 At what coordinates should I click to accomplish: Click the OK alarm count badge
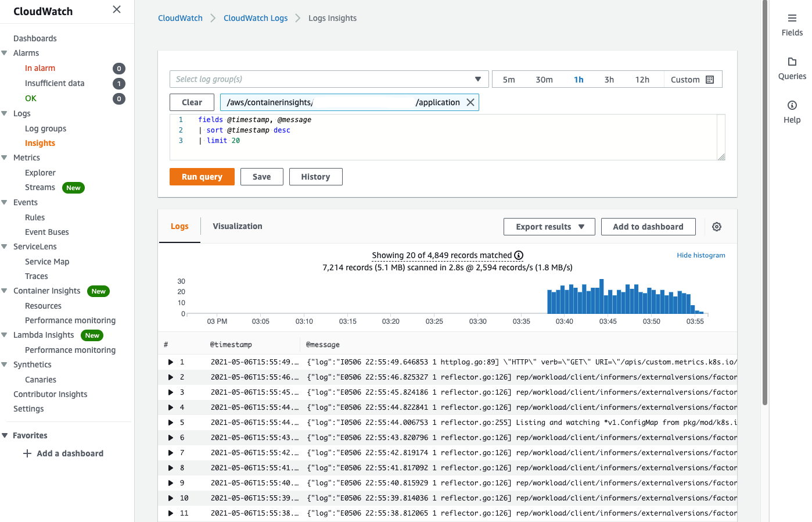119,99
